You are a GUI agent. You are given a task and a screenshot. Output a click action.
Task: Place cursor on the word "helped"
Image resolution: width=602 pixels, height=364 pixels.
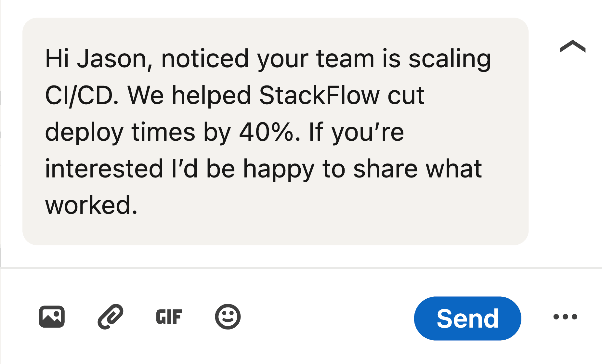(211, 96)
